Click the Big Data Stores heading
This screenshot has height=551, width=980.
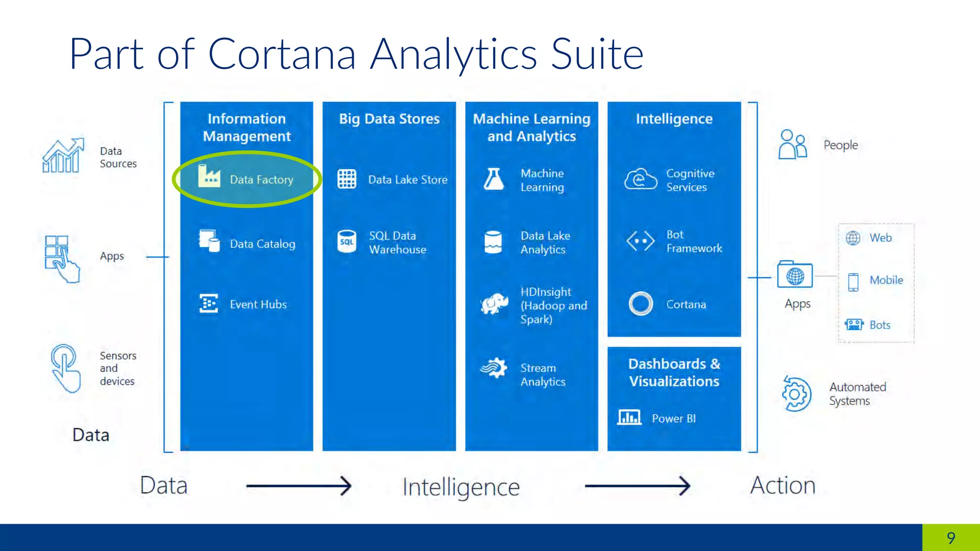tap(389, 119)
